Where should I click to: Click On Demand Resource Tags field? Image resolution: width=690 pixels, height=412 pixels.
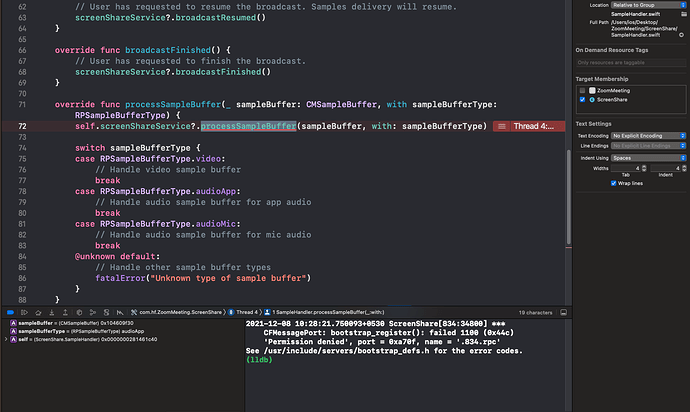click(x=631, y=63)
